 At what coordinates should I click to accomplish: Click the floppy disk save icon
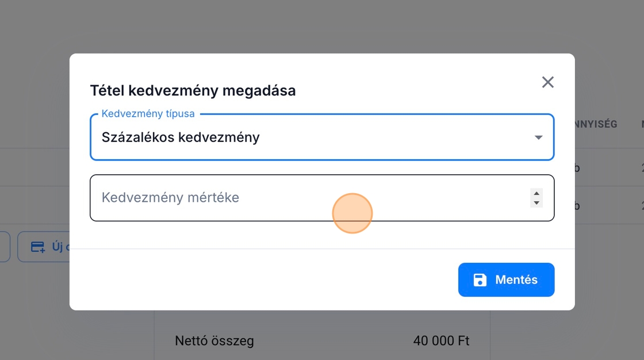(x=480, y=280)
